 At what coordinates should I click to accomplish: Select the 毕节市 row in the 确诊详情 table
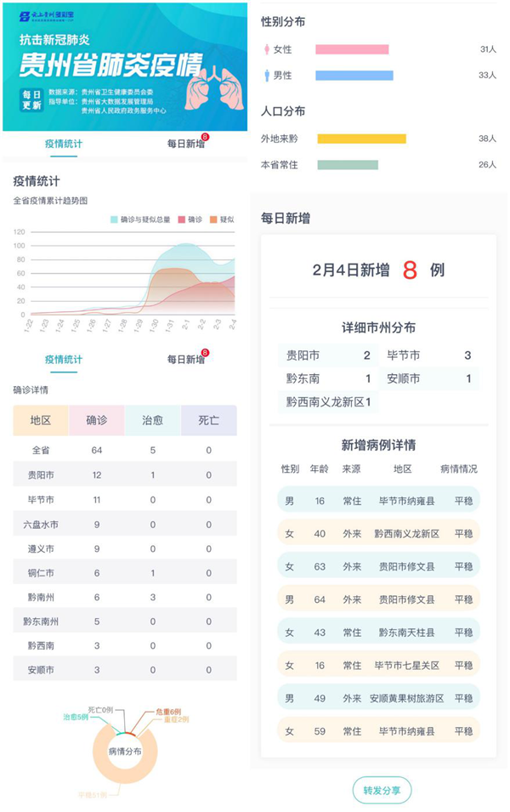click(x=125, y=500)
